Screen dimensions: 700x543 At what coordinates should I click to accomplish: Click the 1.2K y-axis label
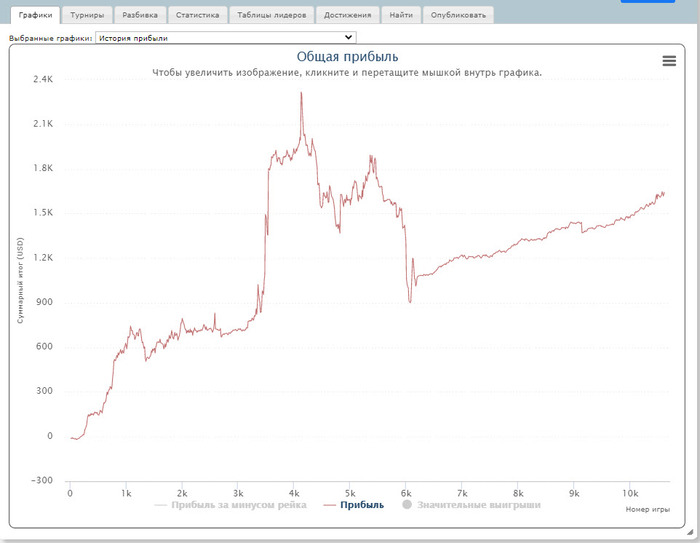point(43,257)
